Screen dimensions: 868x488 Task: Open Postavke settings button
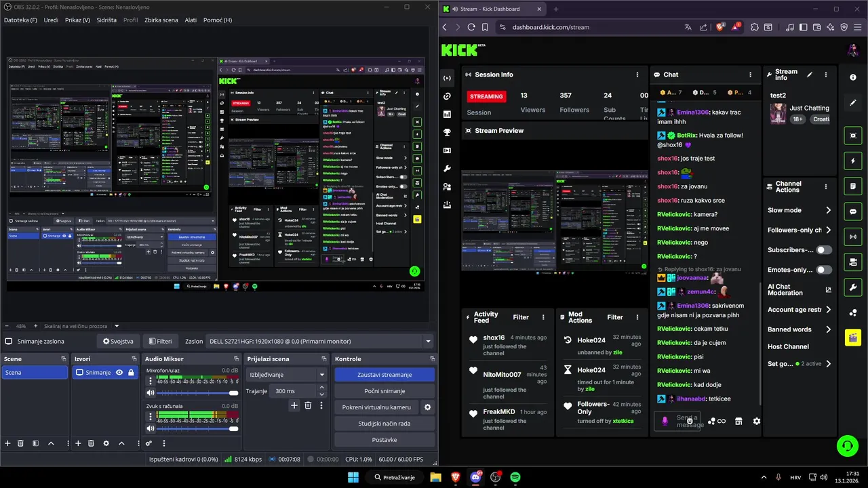point(384,440)
